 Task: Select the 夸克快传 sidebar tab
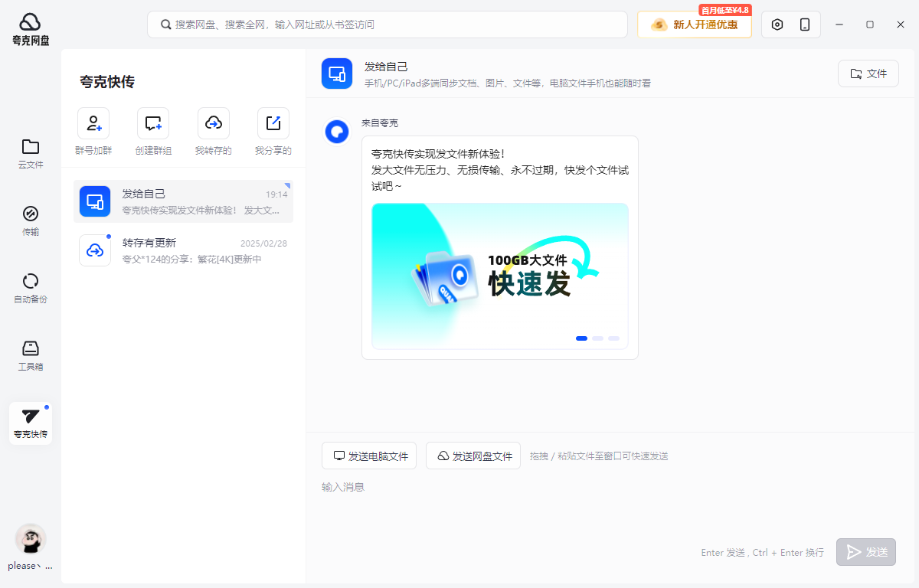coord(31,423)
